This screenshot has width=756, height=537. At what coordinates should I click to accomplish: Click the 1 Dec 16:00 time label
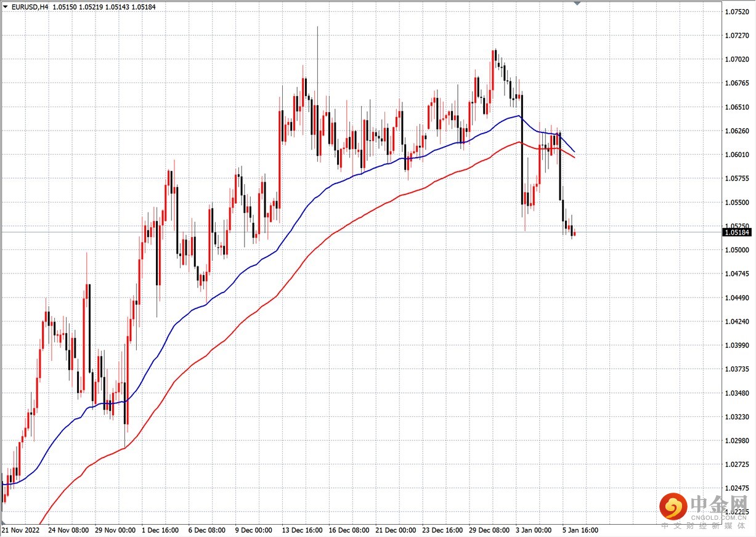pos(160,530)
